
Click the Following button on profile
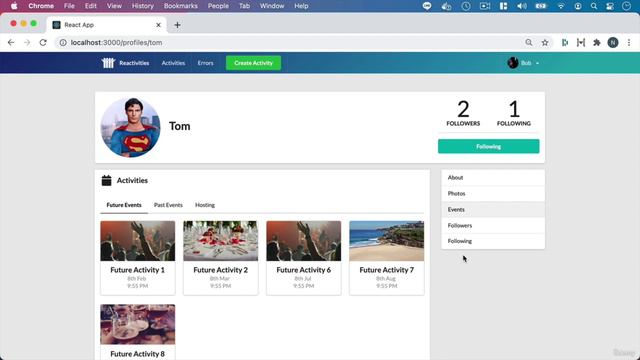(x=488, y=146)
